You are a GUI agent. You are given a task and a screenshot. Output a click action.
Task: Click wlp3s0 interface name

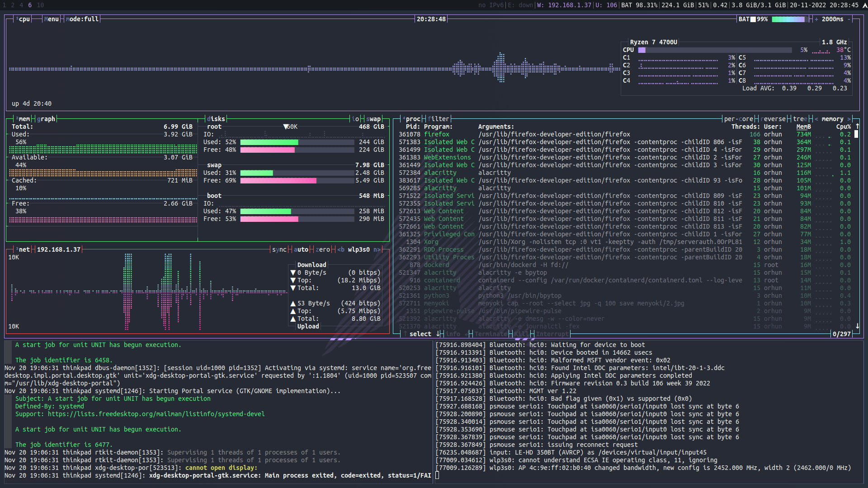pos(359,249)
